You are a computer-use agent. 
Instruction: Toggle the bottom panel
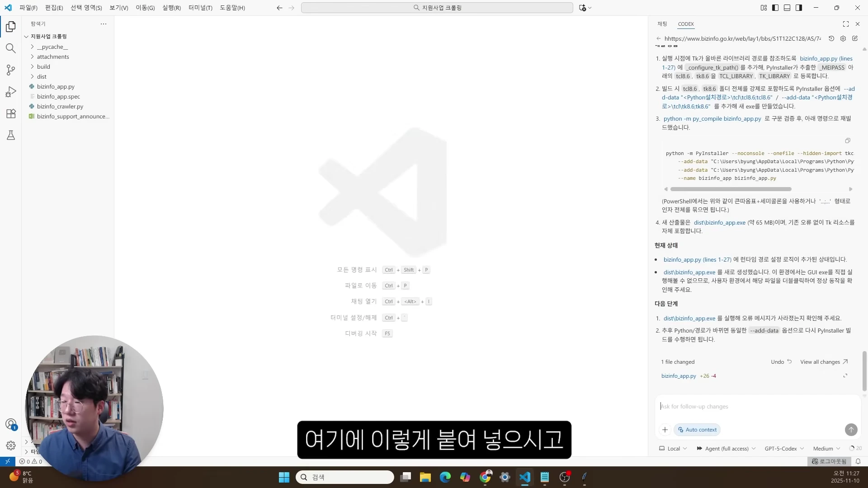tap(787, 8)
